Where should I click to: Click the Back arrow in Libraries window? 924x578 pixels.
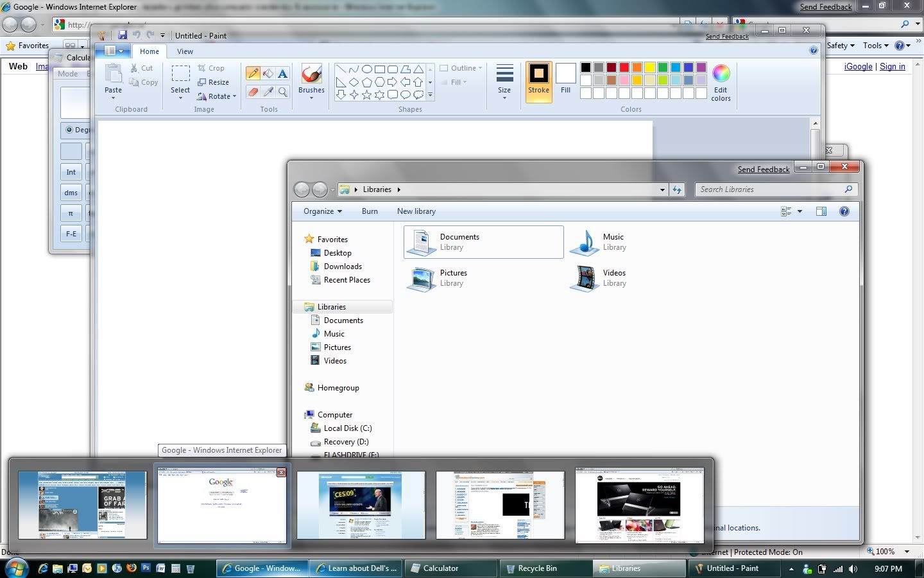302,189
